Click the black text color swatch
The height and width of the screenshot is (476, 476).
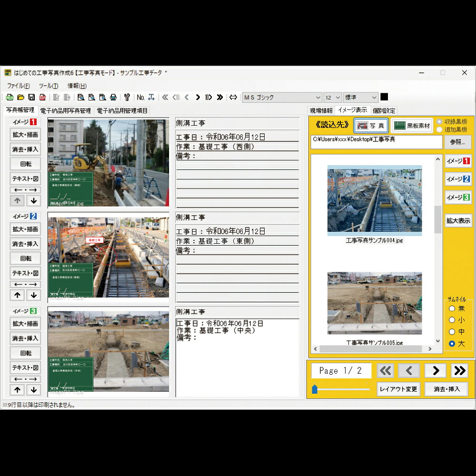tap(384, 97)
